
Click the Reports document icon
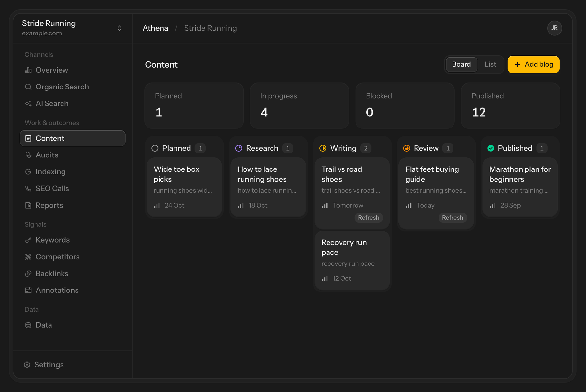(28, 205)
